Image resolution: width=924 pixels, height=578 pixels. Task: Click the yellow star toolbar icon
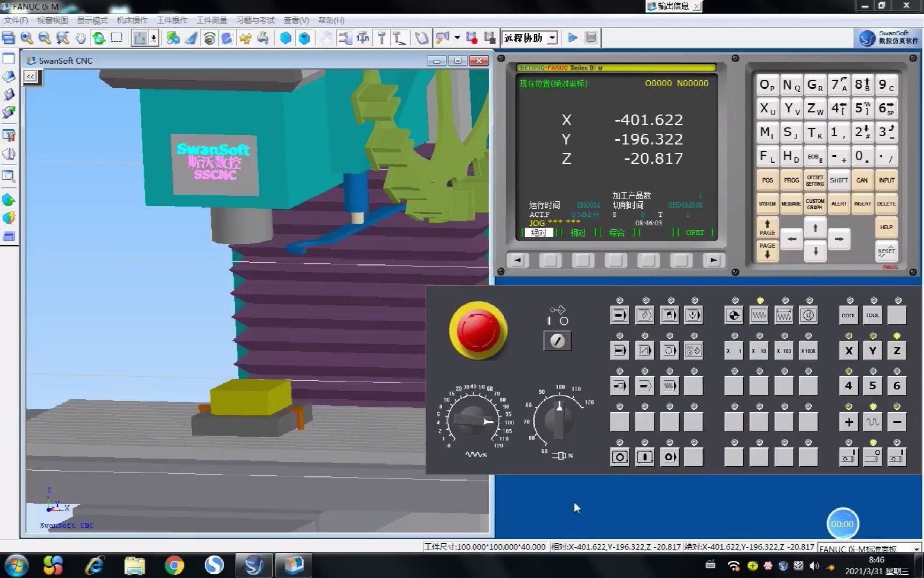pos(245,38)
